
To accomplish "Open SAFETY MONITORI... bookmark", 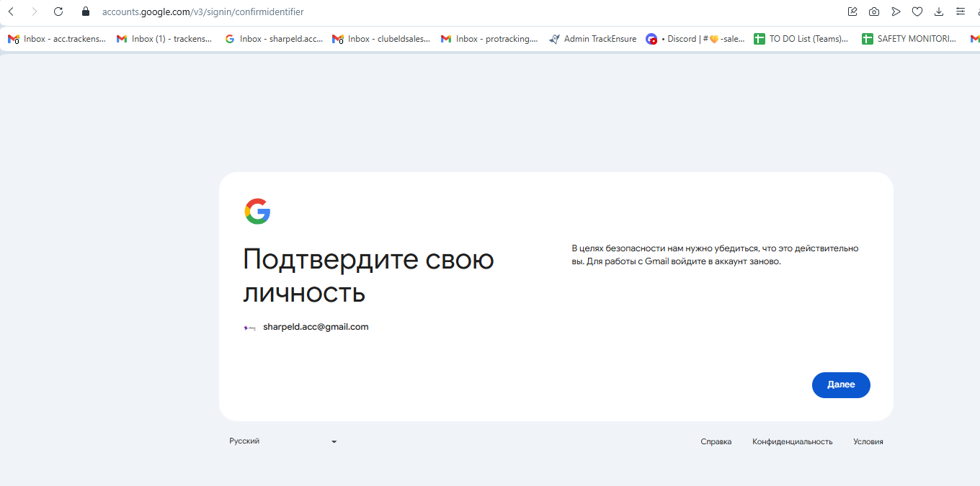I will [x=909, y=39].
